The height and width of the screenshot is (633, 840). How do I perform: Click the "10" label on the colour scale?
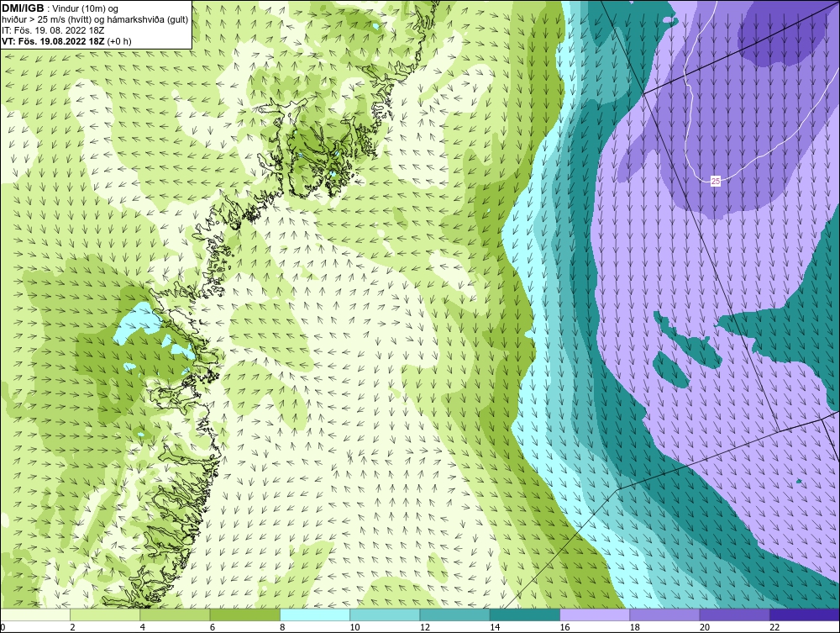click(x=354, y=627)
